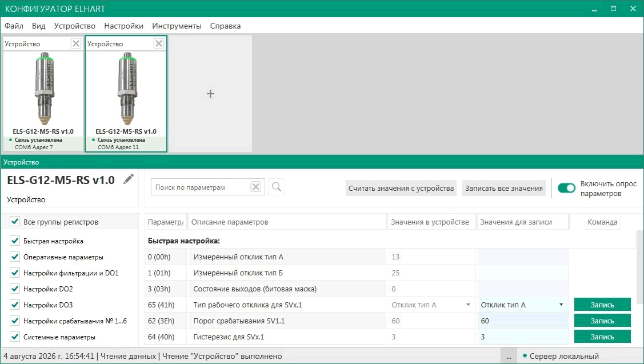Uncheck Быстрая настройка checkbox
Image resolution: width=644 pixels, height=364 pixels.
pos(15,241)
